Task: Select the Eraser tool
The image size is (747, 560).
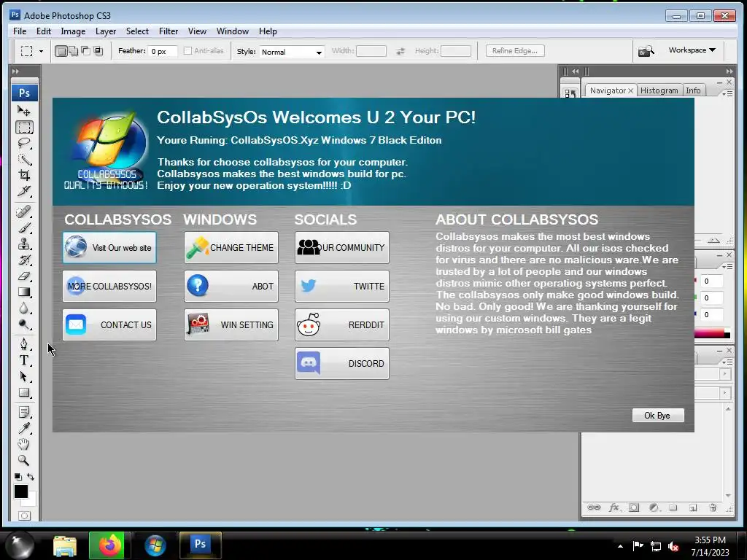Action: click(x=24, y=276)
